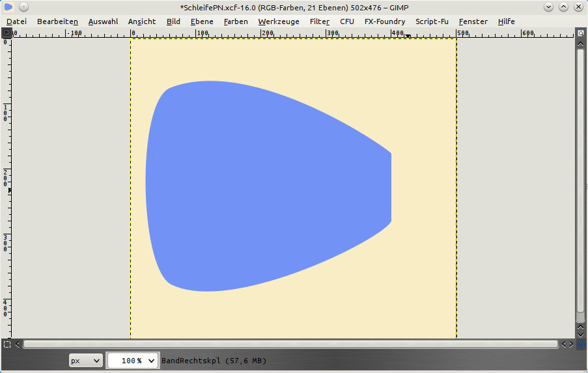Open the Ebene menu

202,21
